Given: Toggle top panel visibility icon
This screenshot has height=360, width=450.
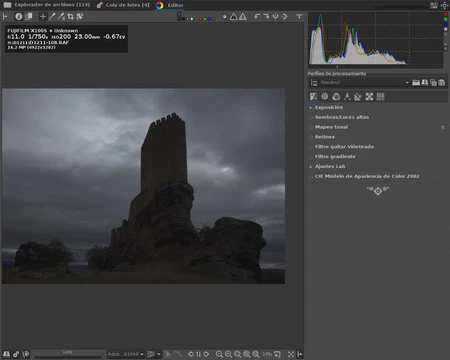Looking at the screenshot, I should pyautogui.click(x=299, y=16).
